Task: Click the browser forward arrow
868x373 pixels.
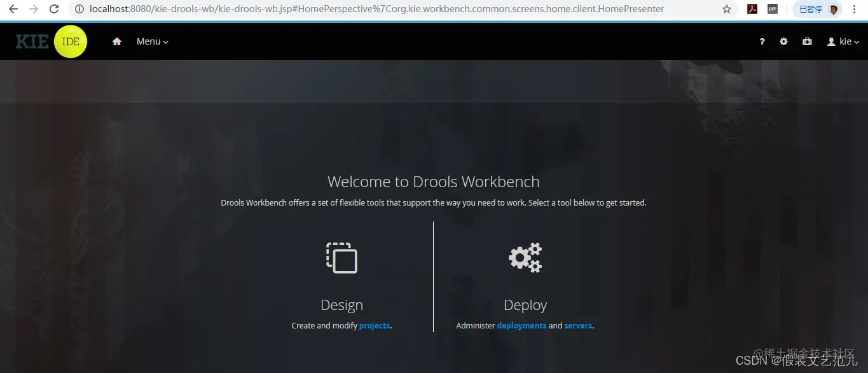Action: coord(34,9)
